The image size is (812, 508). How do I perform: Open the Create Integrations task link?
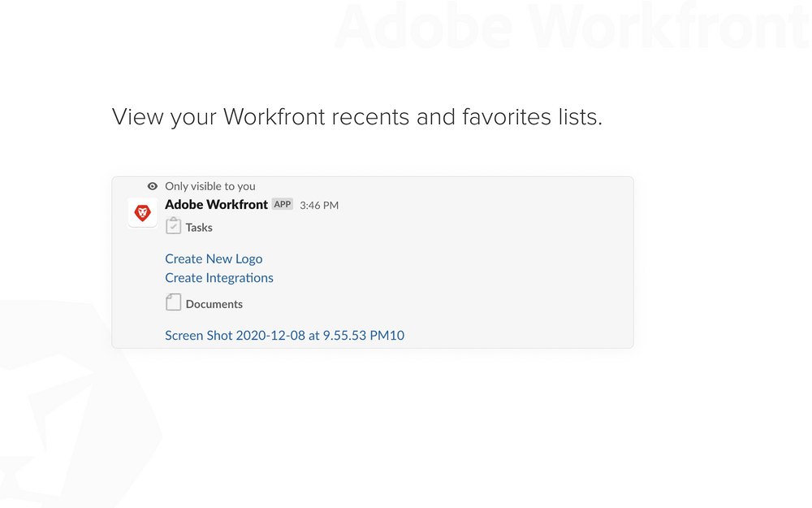pyautogui.click(x=219, y=278)
